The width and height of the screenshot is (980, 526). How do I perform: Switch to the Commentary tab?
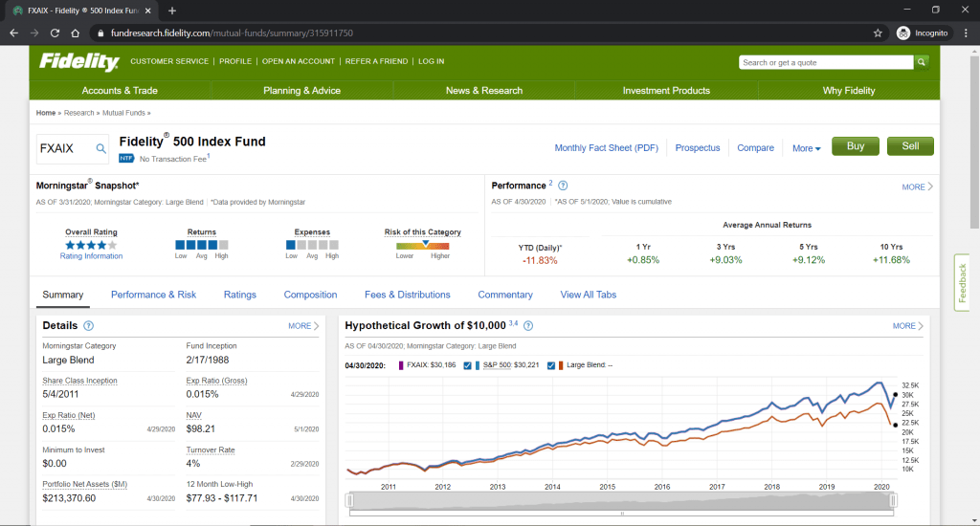(x=505, y=295)
